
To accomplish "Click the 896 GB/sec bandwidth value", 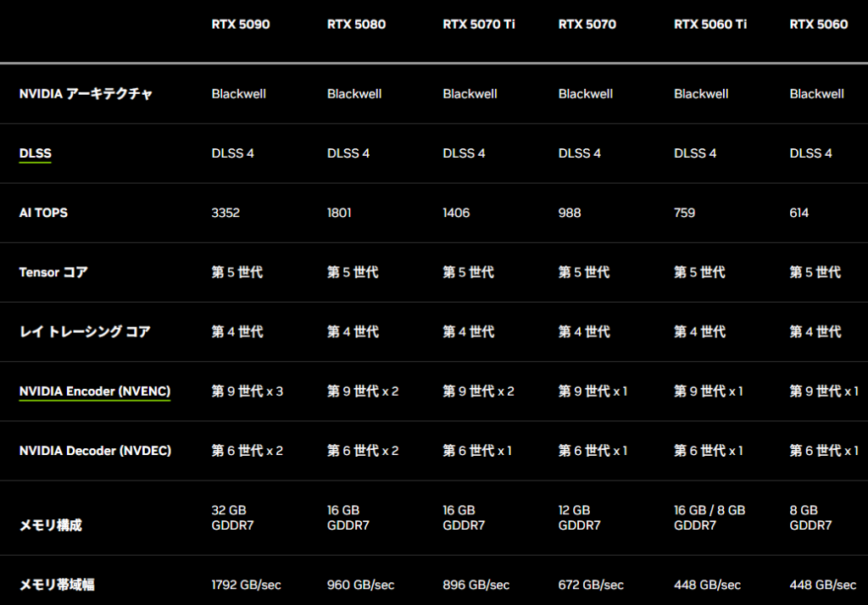I will click(476, 585).
